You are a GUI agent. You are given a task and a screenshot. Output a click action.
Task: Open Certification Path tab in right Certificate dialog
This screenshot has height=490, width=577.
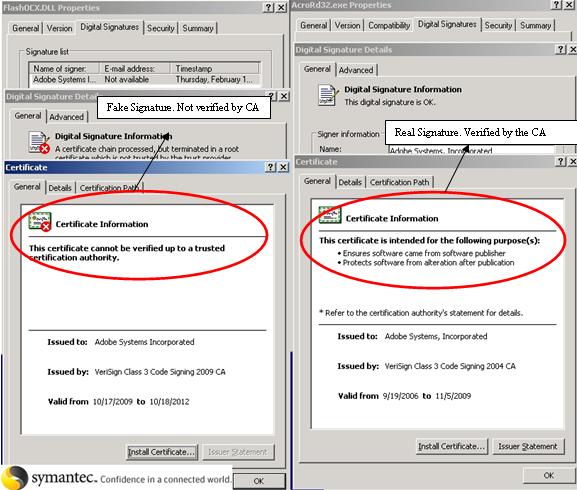tap(400, 182)
